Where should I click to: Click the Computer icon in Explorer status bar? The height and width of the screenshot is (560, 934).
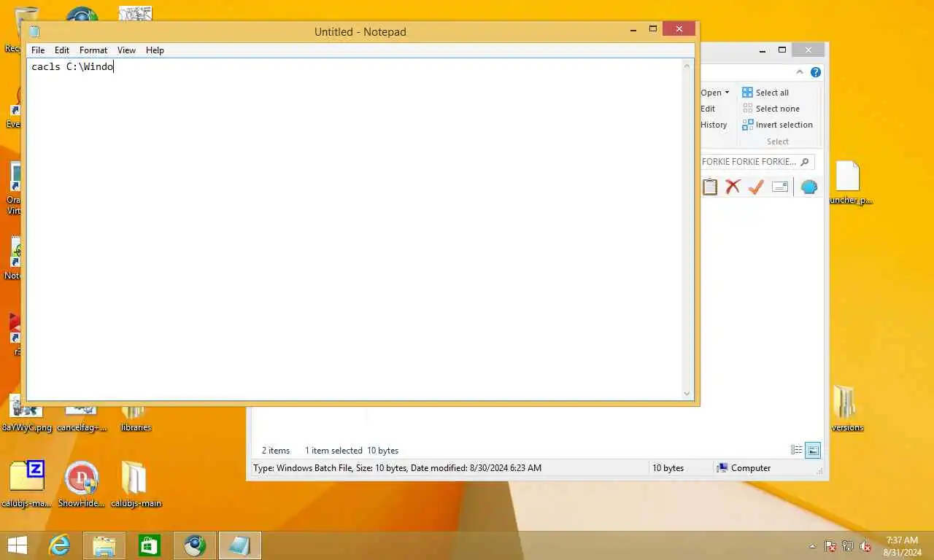tap(722, 468)
